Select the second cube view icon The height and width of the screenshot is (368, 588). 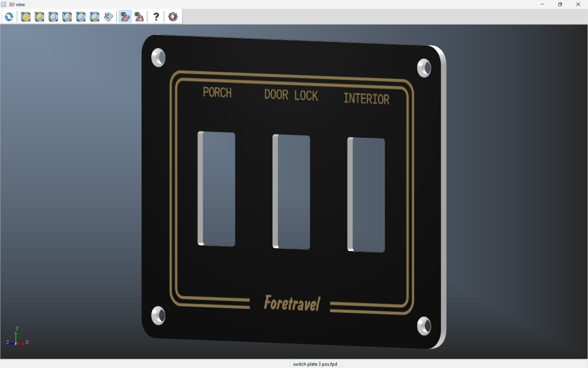tap(40, 17)
